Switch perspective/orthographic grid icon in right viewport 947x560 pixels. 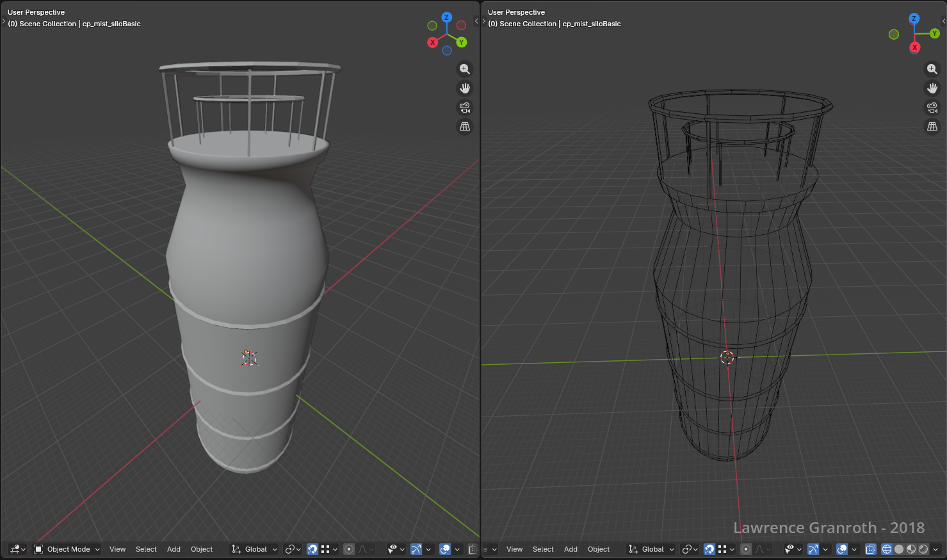click(932, 127)
